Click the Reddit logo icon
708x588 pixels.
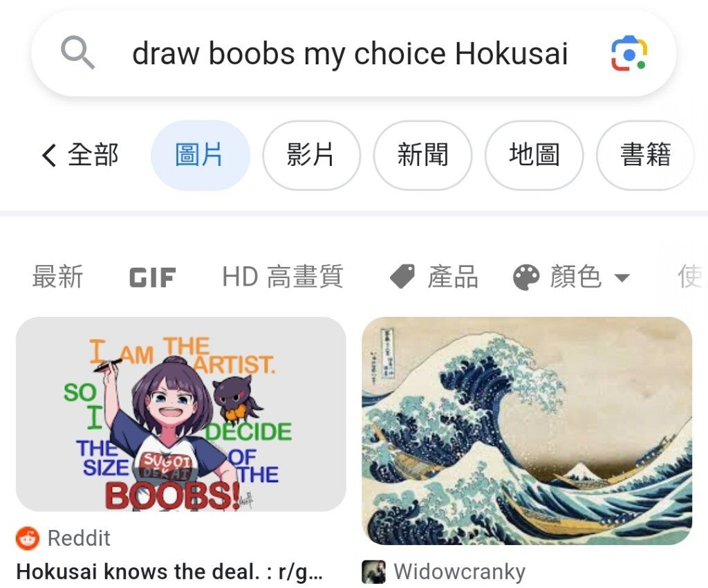[x=28, y=538]
